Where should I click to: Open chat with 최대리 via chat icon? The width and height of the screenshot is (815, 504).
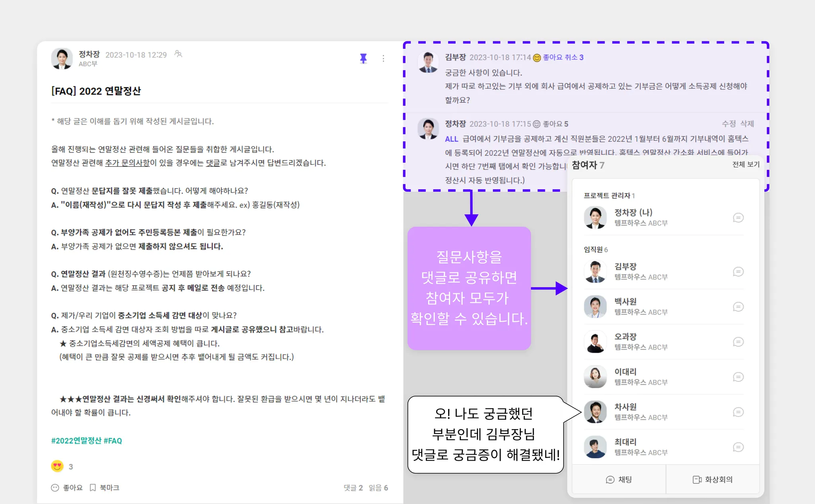[738, 447]
